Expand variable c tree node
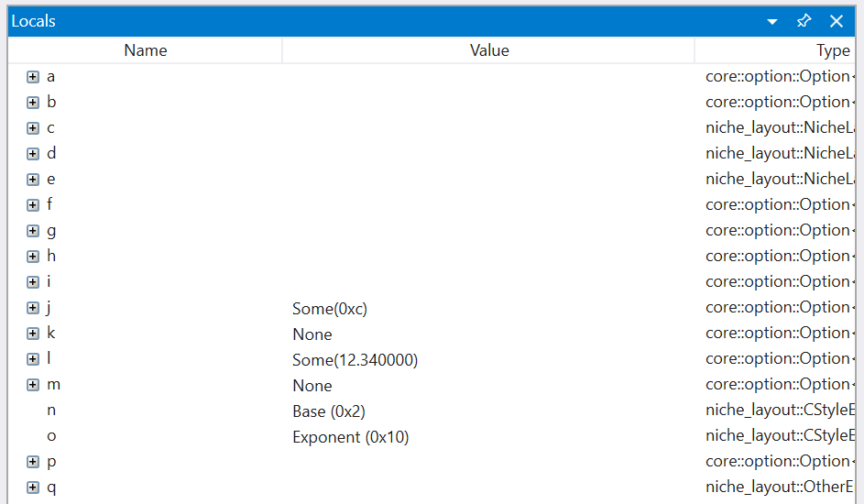Screen dimensions: 864x504 coord(33,128)
